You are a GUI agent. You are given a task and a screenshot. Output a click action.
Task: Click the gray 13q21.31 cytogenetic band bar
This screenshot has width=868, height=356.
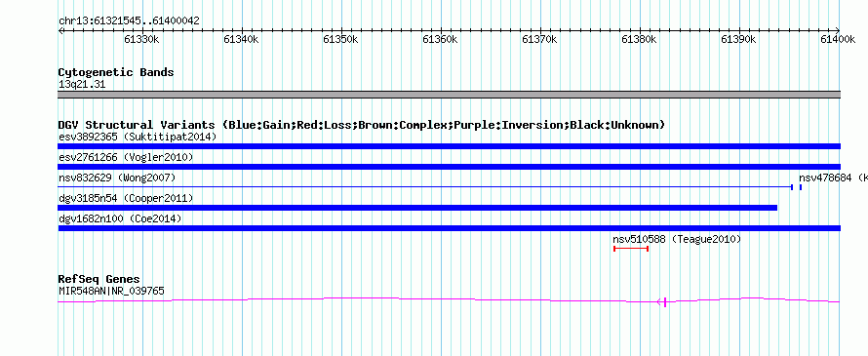click(449, 95)
